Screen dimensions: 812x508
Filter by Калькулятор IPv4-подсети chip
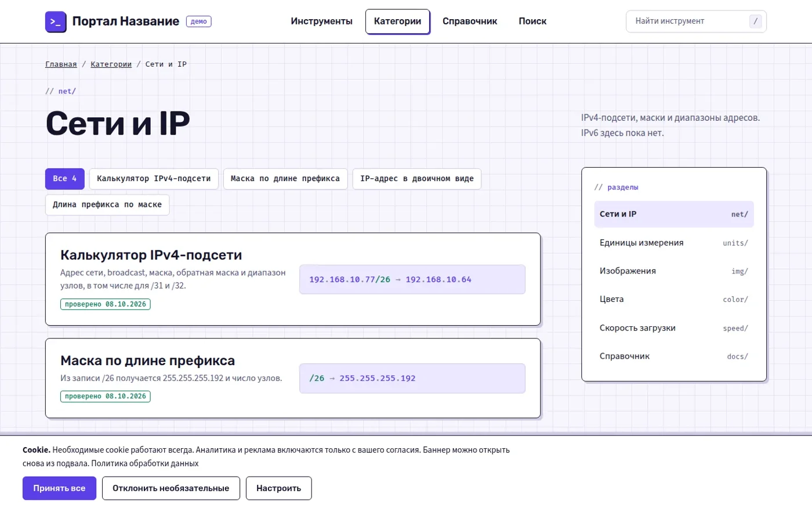pos(154,179)
